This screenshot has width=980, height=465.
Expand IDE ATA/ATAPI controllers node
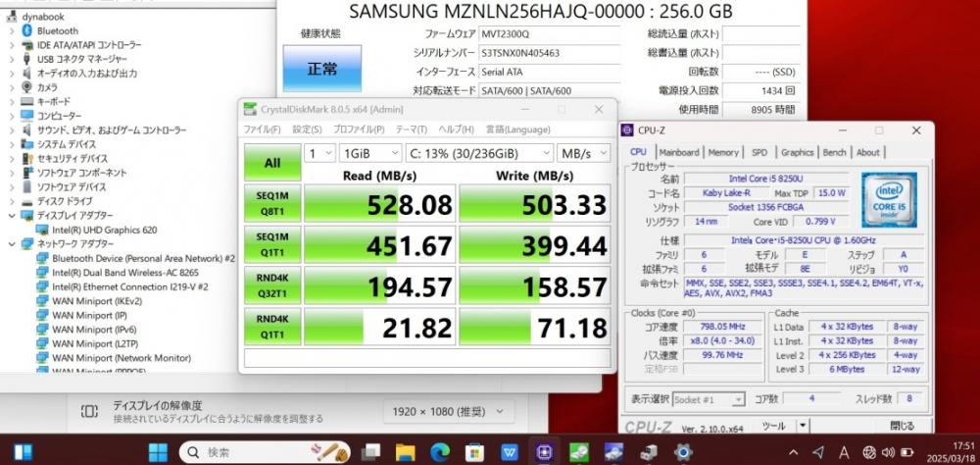point(12,45)
